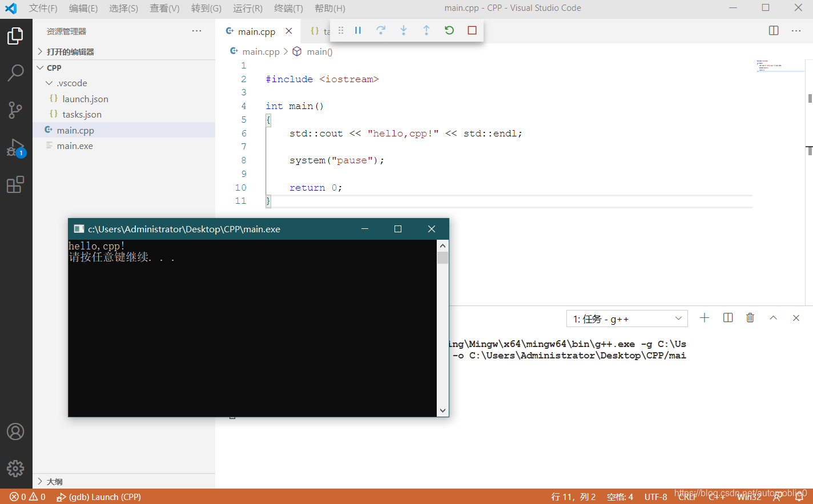Click the code minimap preview

coord(780,66)
